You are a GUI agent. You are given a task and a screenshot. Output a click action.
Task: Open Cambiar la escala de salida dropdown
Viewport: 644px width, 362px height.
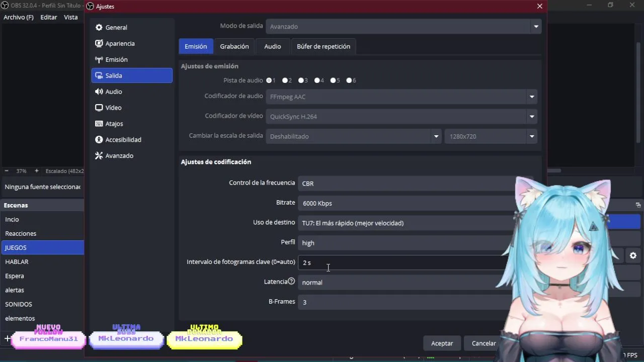point(354,136)
